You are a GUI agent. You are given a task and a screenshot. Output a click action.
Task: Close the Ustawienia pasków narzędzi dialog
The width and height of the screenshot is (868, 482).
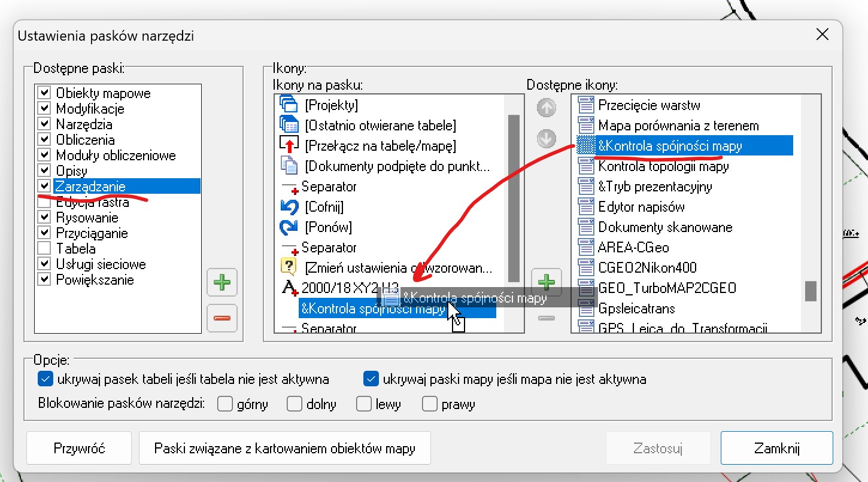823,35
